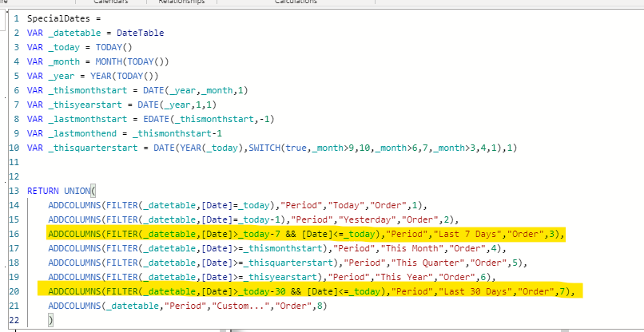Click the "Period" string on line 14
The height and width of the screenshot is (332, 644).
pyautogui.click(x=302, y=205)
